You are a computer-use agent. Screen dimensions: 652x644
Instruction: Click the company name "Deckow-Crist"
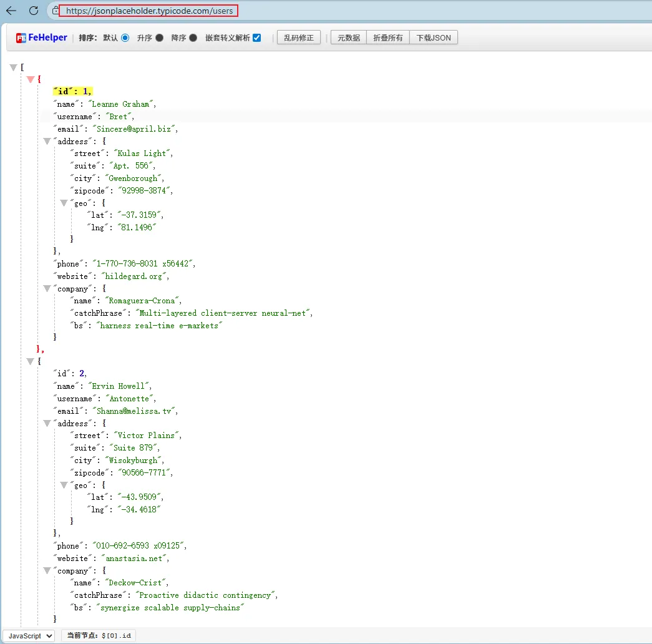pyautogui.click(x=135, y=582)
